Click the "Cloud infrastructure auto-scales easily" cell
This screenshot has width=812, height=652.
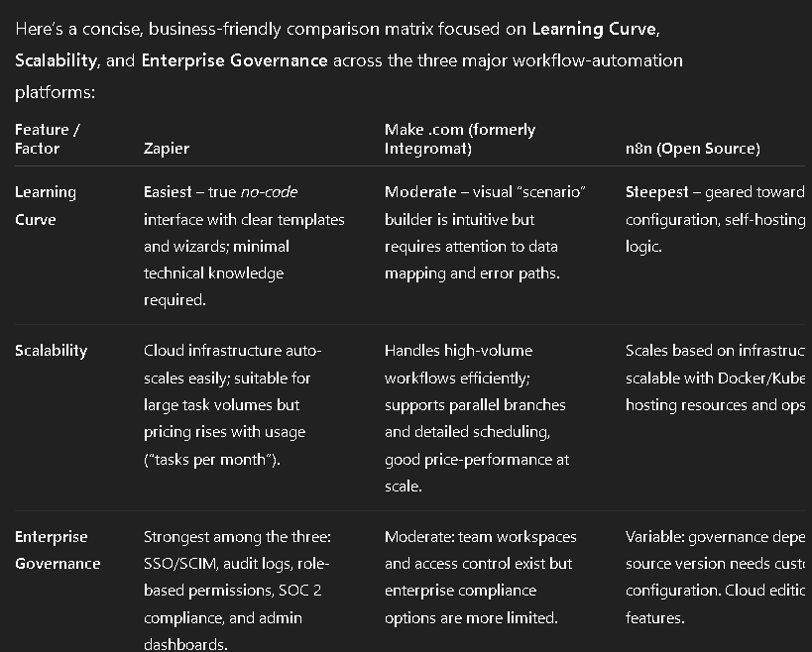click(x=232, y=404)
